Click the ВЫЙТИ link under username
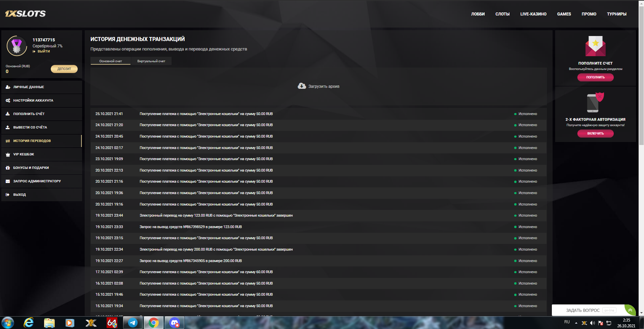 point(41,51)
